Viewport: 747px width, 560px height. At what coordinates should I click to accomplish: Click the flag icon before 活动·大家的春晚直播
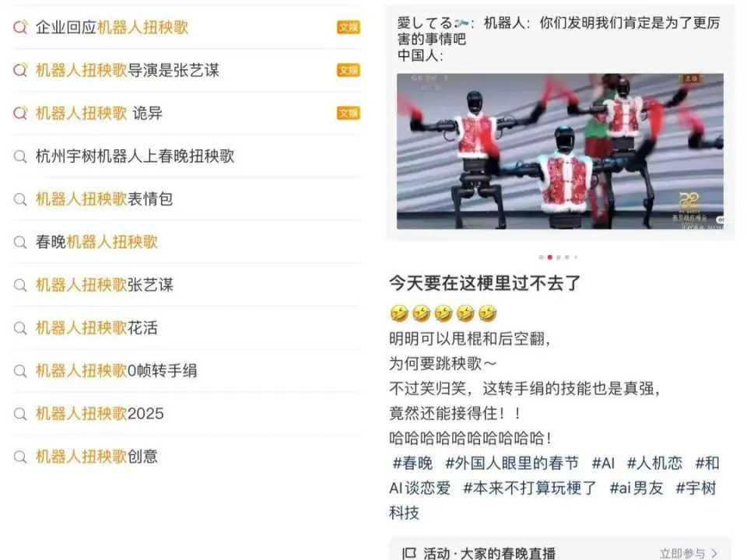[409, 553]
